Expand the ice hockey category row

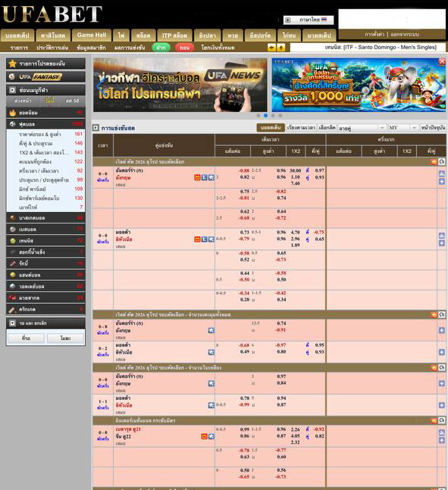[x=45, y=252]
